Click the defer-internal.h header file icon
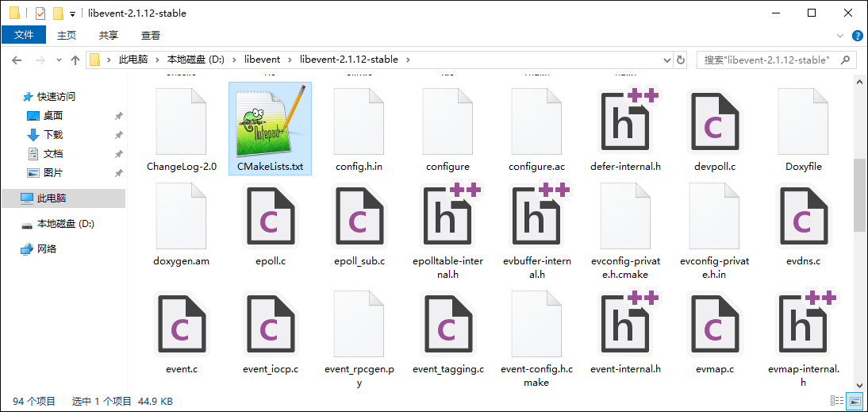 pyautogui.click(x=626, y=121)
